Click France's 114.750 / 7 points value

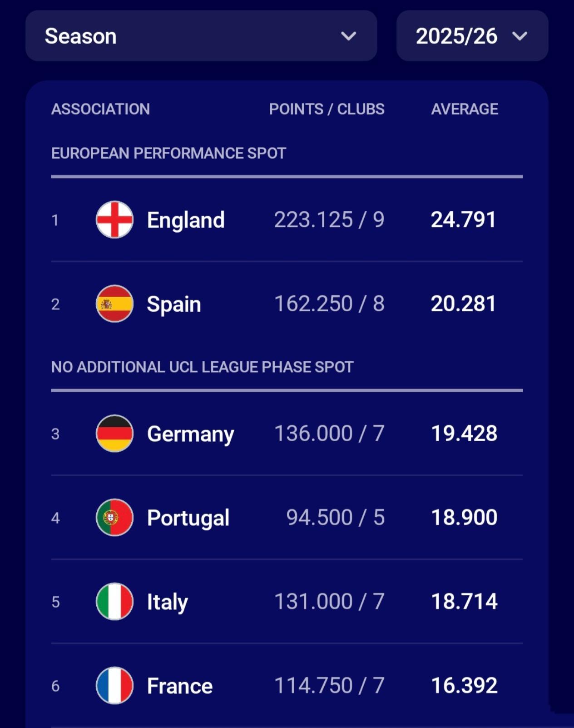tap(329, 686)
